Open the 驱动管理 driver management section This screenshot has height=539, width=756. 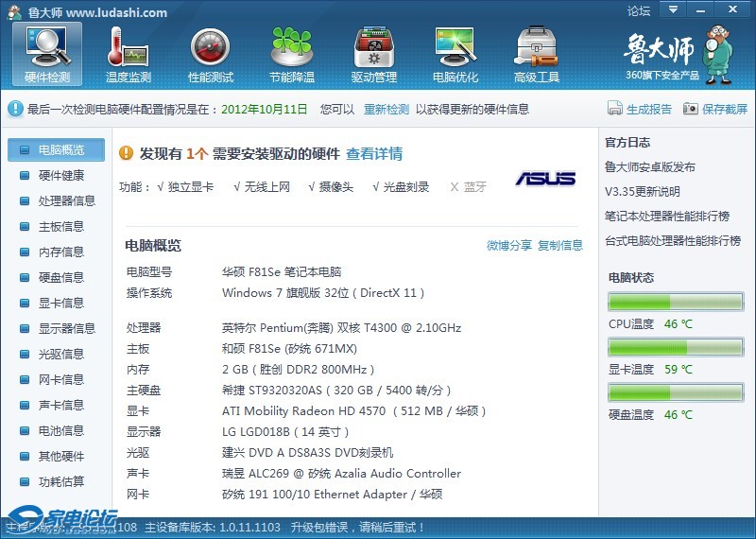click(x=374, y=54)
